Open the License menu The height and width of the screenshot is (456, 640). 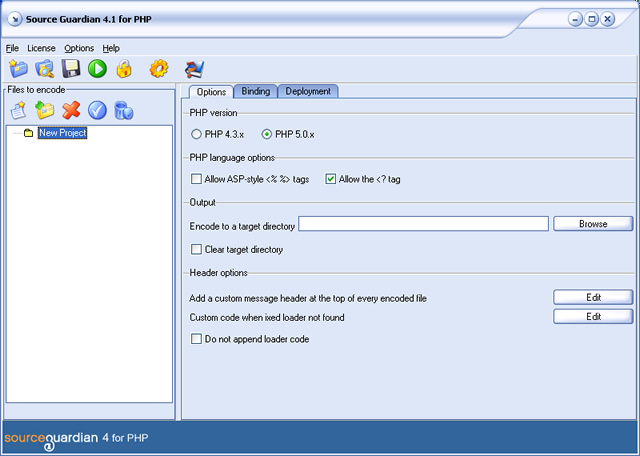pyautogui.click(x=41, y=48)
